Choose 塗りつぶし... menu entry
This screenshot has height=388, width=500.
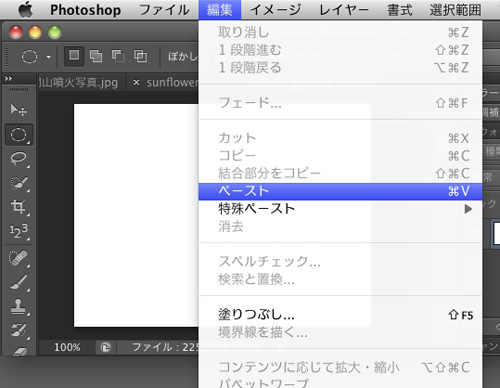pos(340,315)
